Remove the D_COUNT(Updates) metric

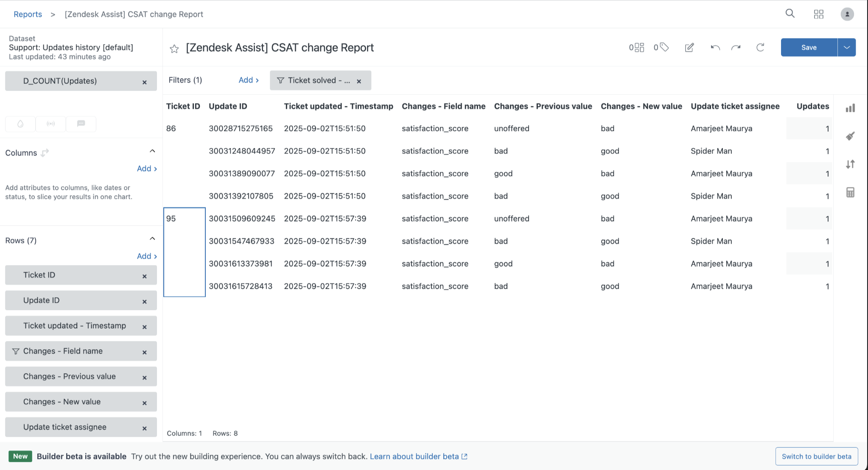click(144, 82)
